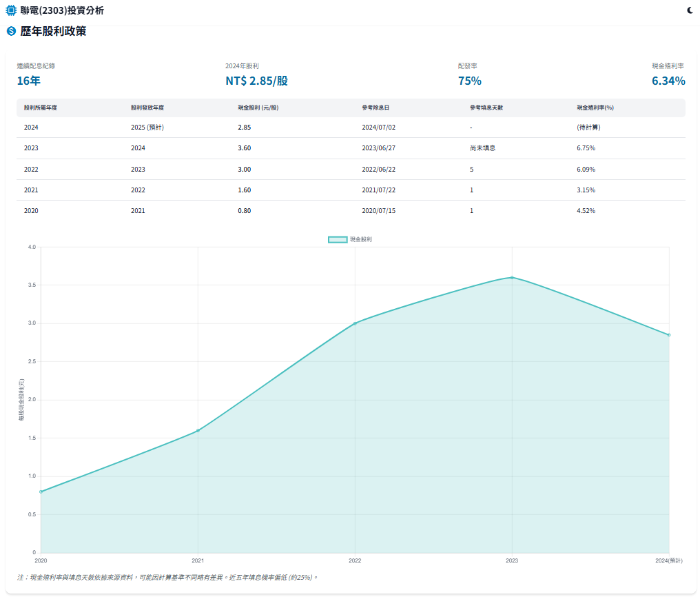Click the 2024年股利 label
Image resolution: width=700 pixels, height=597 pixels.
242,65
